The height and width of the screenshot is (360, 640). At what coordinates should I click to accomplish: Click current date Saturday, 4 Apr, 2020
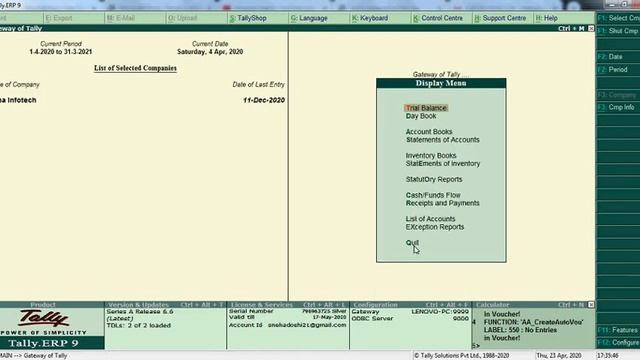pos(210,52)
